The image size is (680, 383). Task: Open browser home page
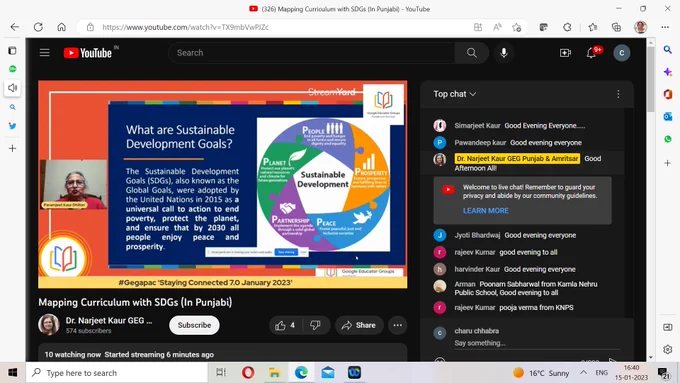tap(62, 27)
